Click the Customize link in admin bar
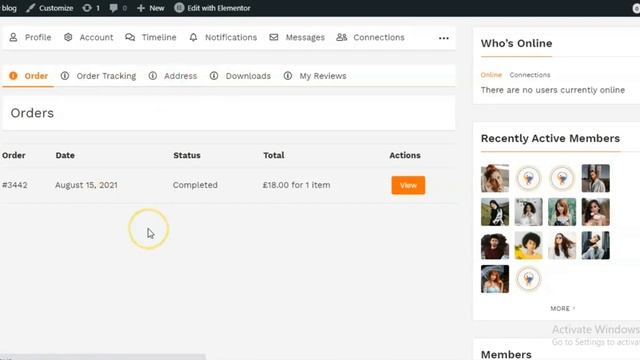This screenshot has height=360, width=640. [49, 8]
